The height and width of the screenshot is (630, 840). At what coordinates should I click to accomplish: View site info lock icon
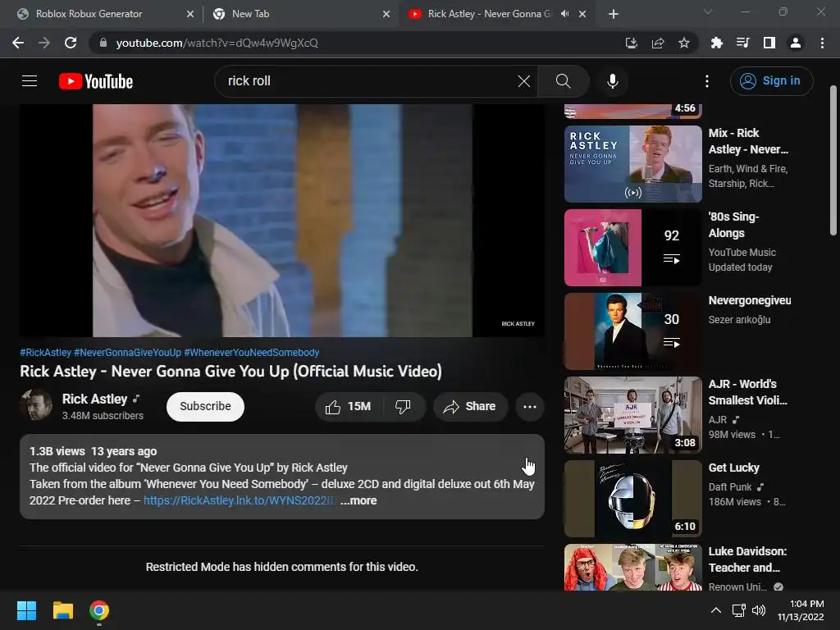tap(103, 43)
